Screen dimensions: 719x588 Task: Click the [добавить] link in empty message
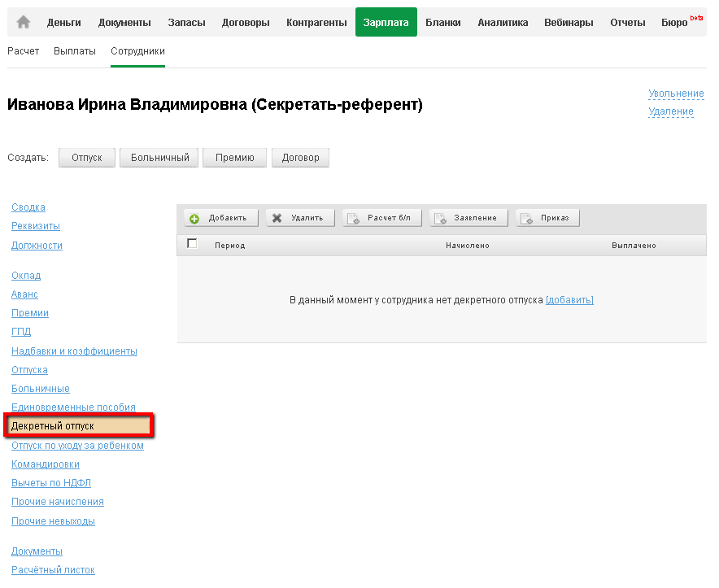point(569,300)
